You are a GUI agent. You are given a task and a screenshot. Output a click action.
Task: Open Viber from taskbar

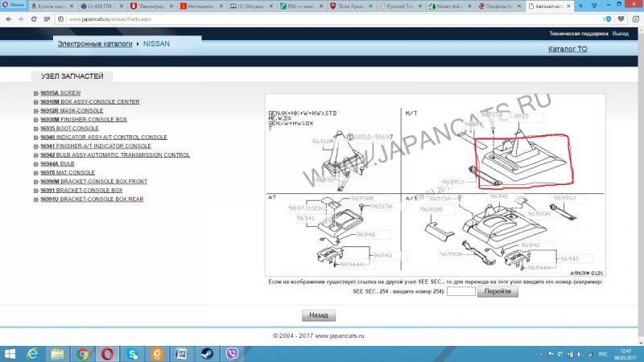(232, 354)
